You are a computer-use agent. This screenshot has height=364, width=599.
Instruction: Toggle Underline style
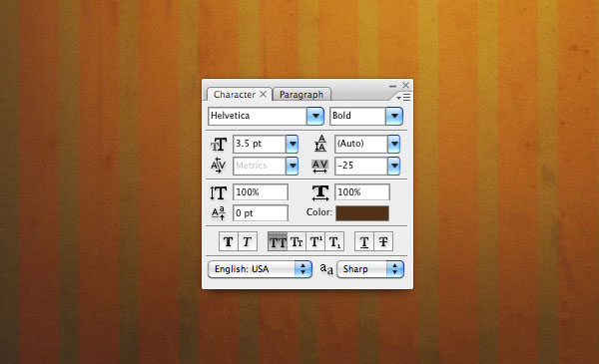364,241
